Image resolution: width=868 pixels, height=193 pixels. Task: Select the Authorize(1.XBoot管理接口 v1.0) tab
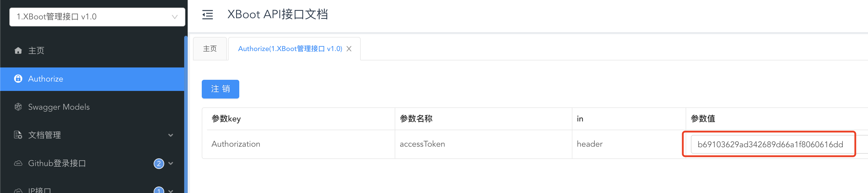pos(290,49)
